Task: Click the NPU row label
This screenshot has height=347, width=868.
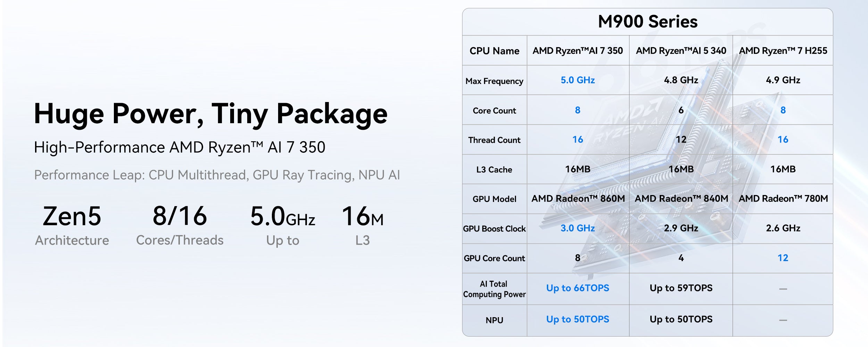Action: point(494,320)
